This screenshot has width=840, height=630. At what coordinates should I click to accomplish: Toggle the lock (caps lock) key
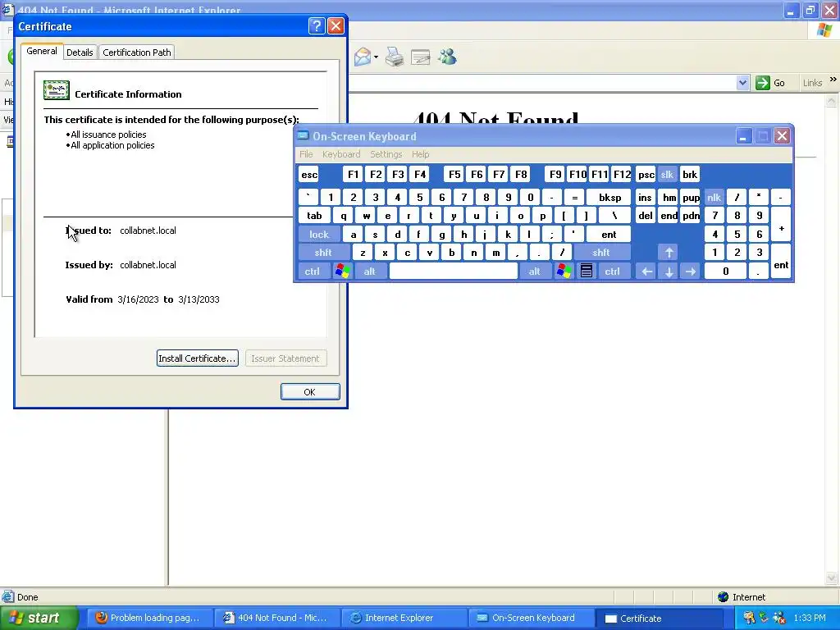[x=319, y=234]
